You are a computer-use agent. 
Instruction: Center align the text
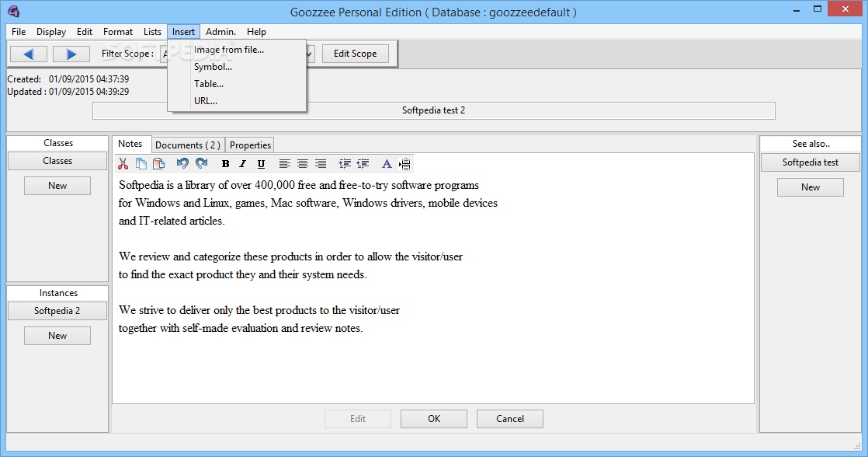point(302,163)
